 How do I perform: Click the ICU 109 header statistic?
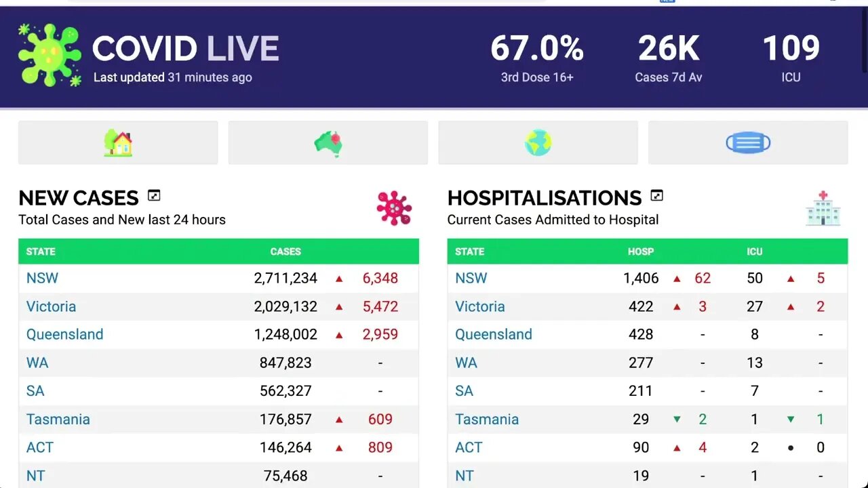791,58
